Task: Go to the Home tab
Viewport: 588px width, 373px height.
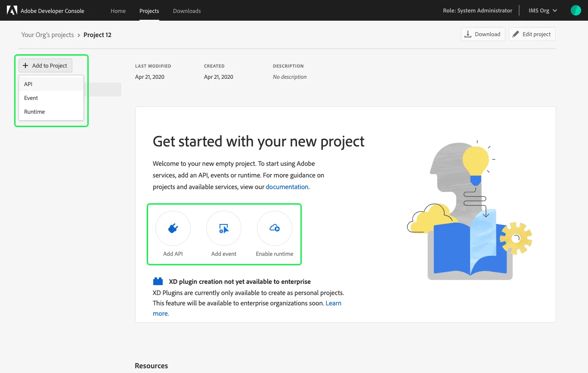Action: [x=118, y=11]
